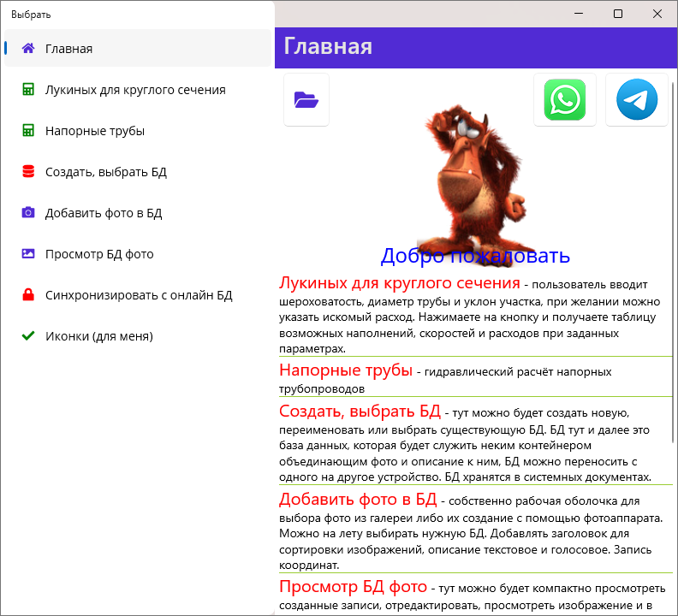
Task: Click the red Добавить фото в БД heading
Action: tap(358, 499)
